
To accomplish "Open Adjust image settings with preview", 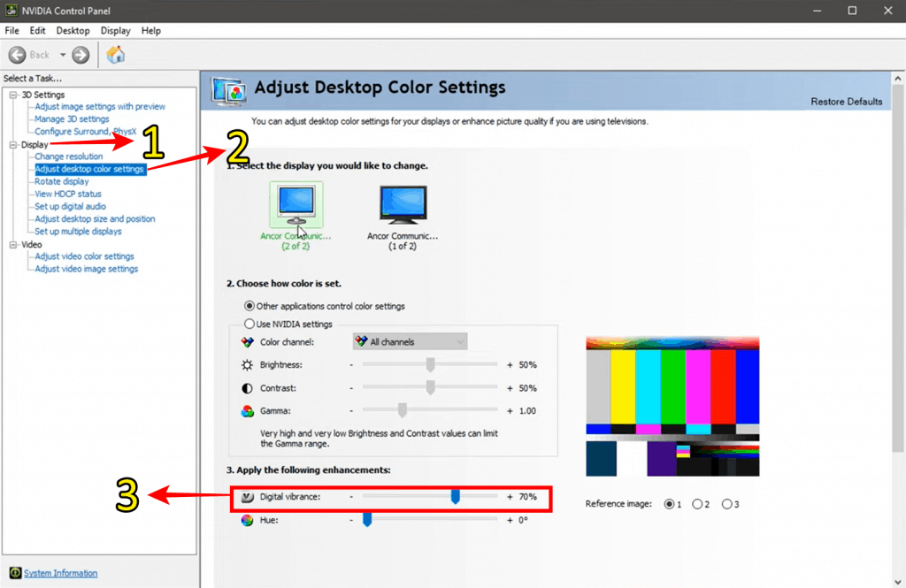I will [x=100, y=106].
